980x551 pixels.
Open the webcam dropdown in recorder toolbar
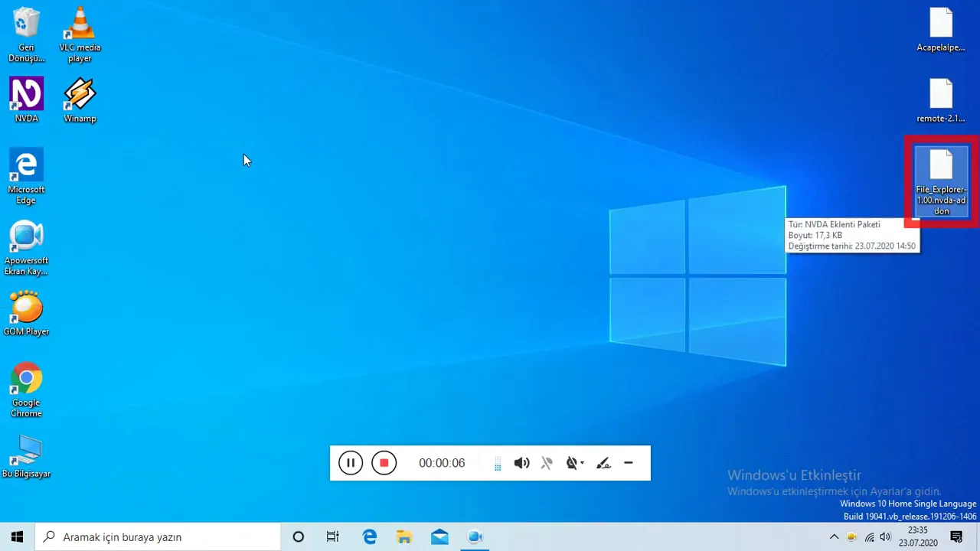click(575, 463)
